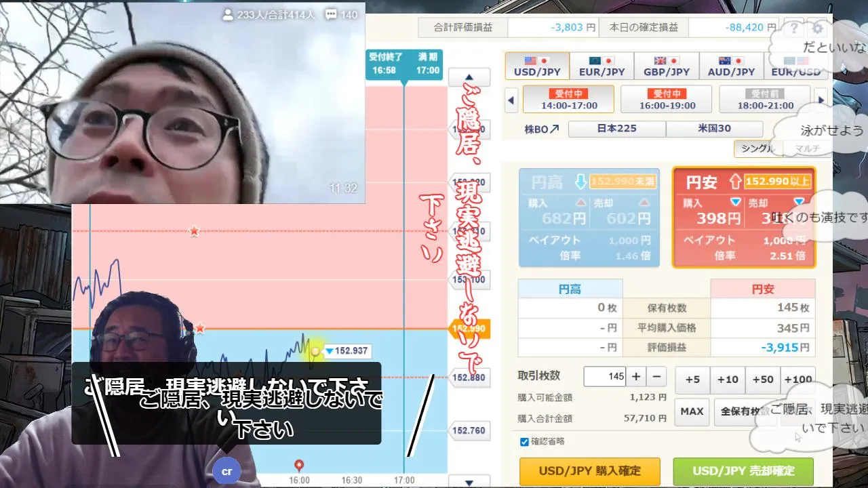This screenshot has width=868, height=488.
Task: Click the 円高 売却 price 602円
Action: tap(629, 218)
